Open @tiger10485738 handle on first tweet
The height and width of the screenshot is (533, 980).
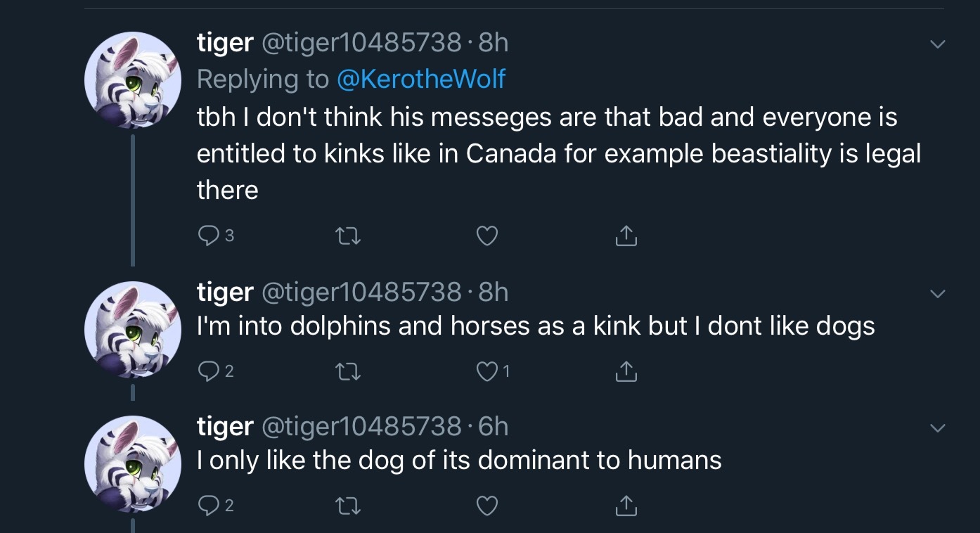click(361, 43)
